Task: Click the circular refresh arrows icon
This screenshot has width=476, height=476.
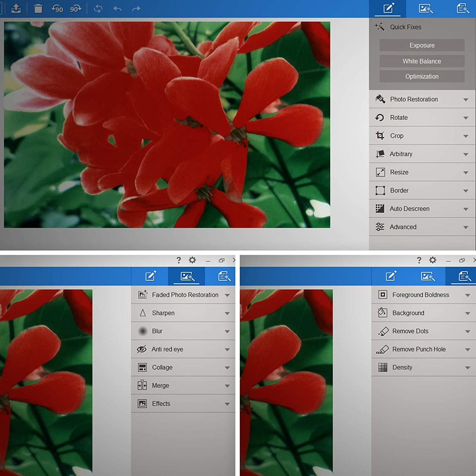Action: (x=98, y=8)
